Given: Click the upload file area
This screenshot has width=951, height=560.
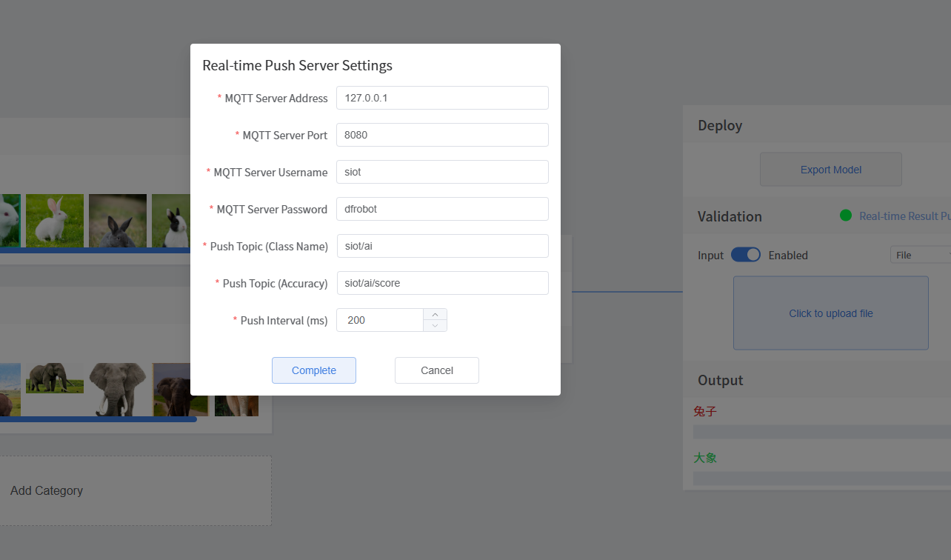Looking at the screenshot, I should click(x=830, y=313).
